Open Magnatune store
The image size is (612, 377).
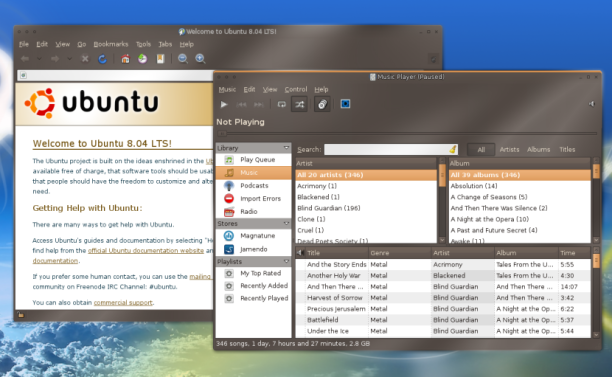click(253, 236)
